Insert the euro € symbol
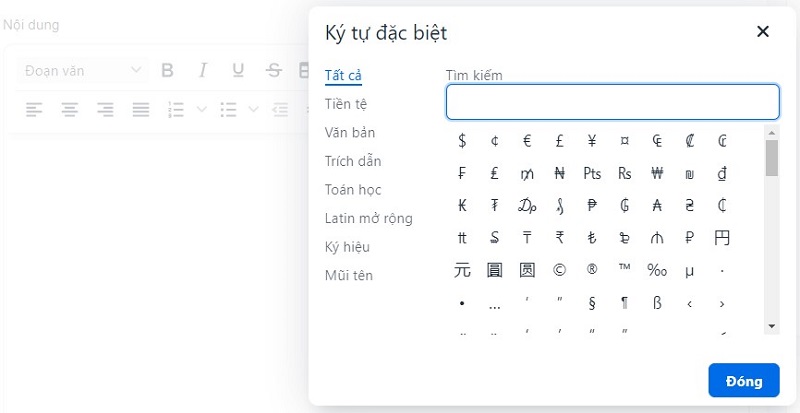The width and height of the screenshot is (800, 413). tap(527, 141)
